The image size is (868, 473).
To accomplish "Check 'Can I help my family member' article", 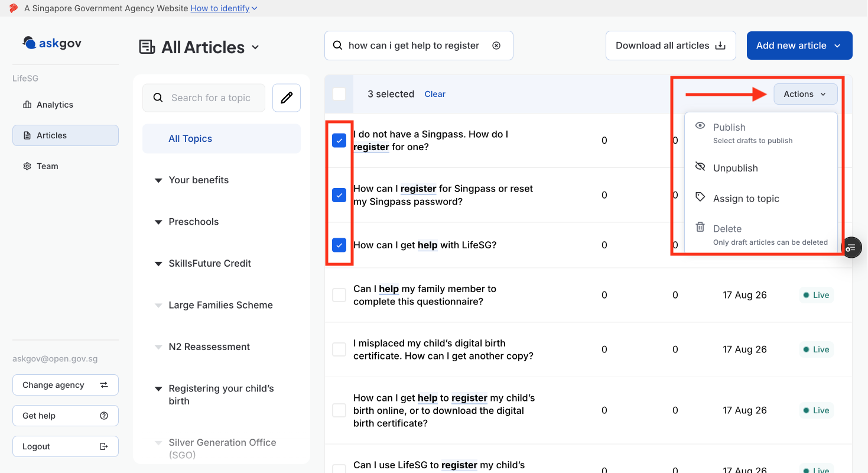I will (339, 295).
